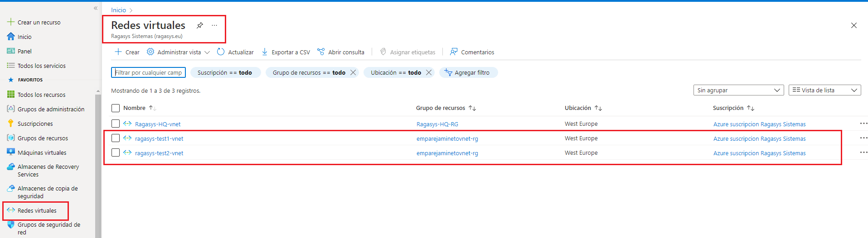Screen dimensions: 868x238
Task: Collapse the left sidebar with the double chevron
Action: pos(96,8)
